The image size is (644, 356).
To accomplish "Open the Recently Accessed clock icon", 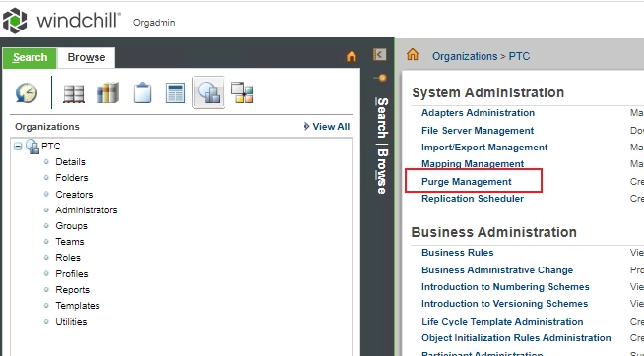I will click(x=27, y=92).
